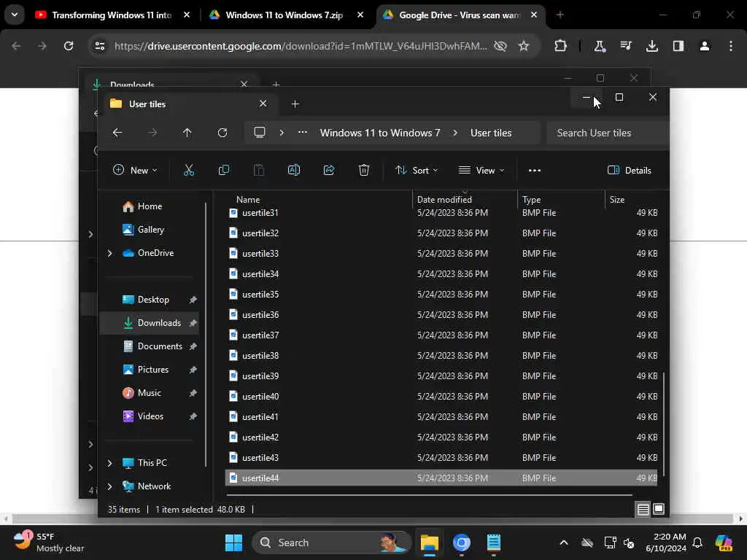Screen dimensions: 747x560
Task: Toggle the Details pane
Action: pos(630,170)
